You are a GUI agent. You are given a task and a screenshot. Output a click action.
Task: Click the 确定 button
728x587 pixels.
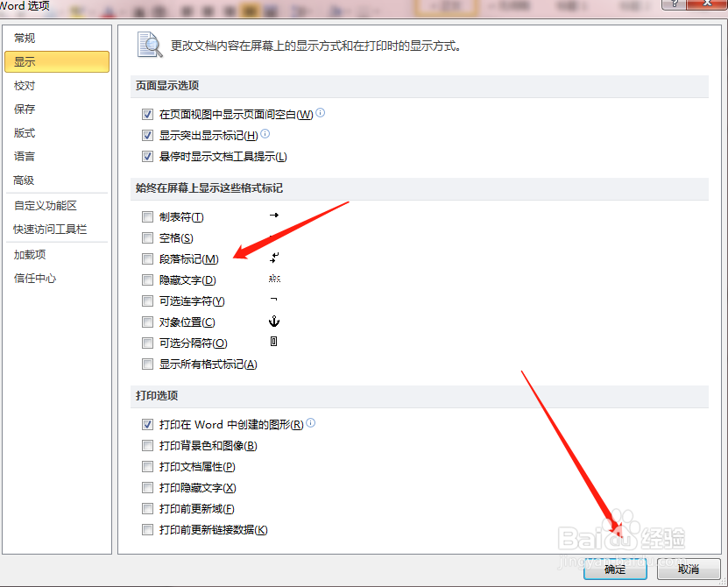click(x=615, y=569)
